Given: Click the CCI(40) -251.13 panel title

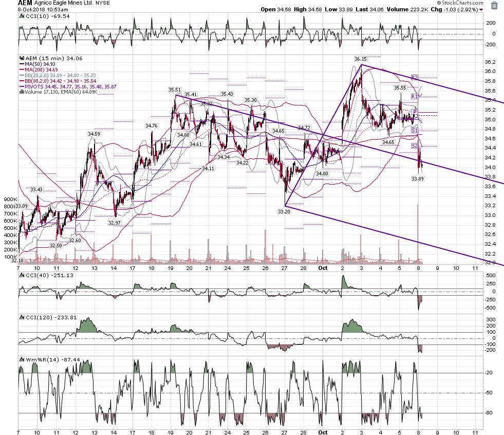Looking at the screenshot, I should 49,276.
